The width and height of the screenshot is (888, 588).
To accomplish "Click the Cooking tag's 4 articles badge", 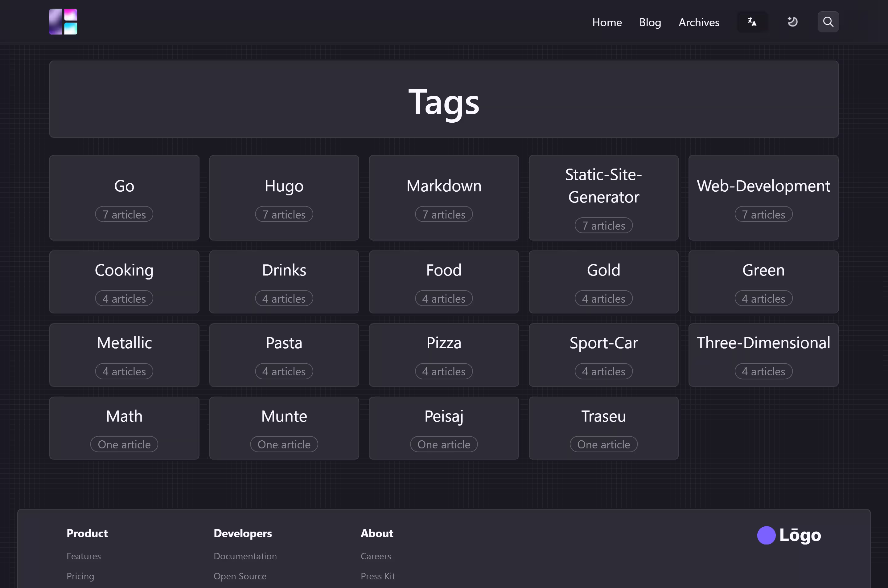I will coord(124,299).
